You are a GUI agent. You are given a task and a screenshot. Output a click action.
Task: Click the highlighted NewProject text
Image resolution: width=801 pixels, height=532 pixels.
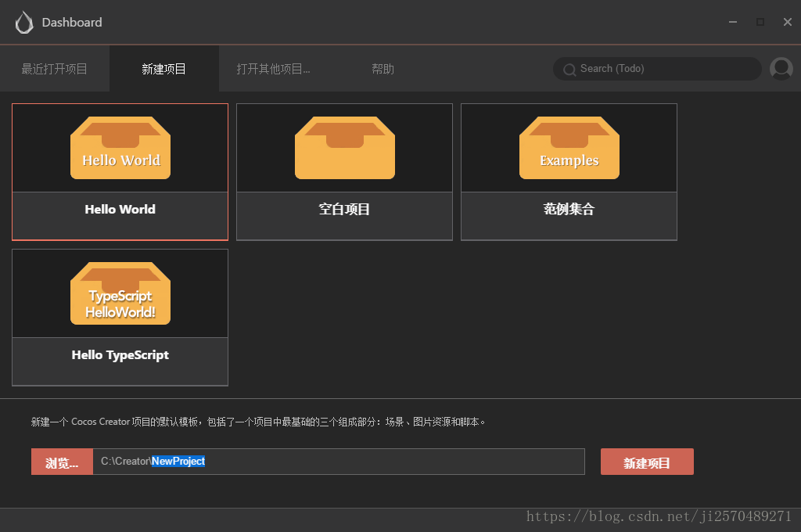click(178, 461)
